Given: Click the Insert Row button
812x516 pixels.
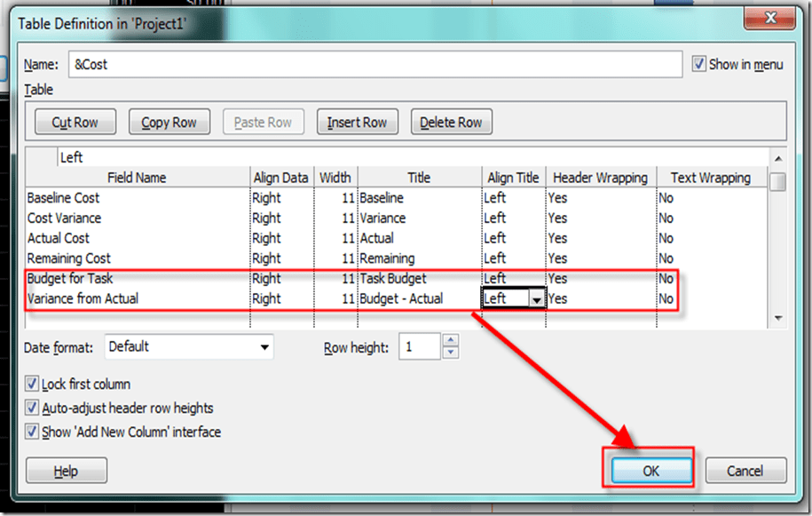Looking at the screenshot, I should point(357,123).
